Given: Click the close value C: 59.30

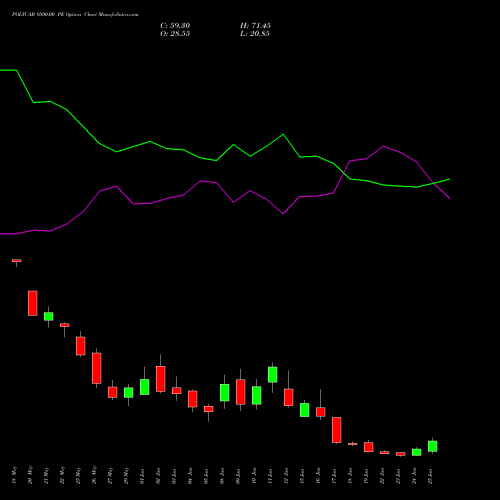Looking at the screenshot, I should pyautogui.click(x=175, y=26).
